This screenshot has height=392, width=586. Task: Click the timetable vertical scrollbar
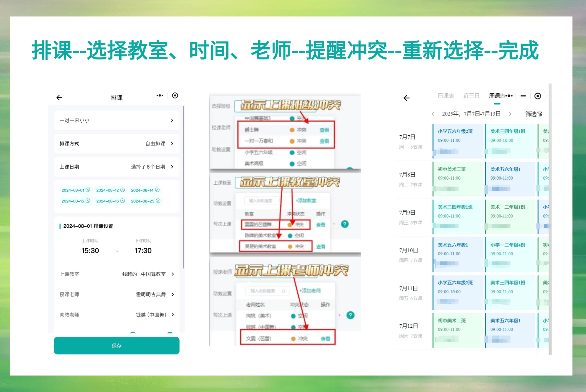(550, 219)
